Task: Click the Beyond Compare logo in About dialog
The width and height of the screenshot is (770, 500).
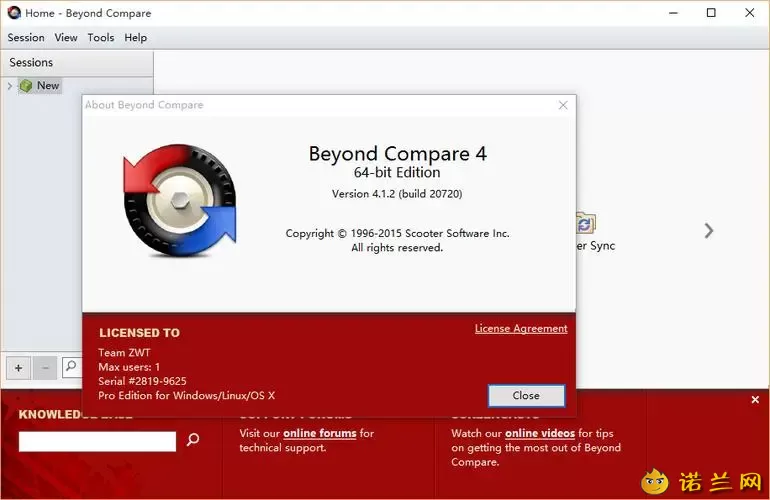Action: pyautogui.click(x=180, y=200)
